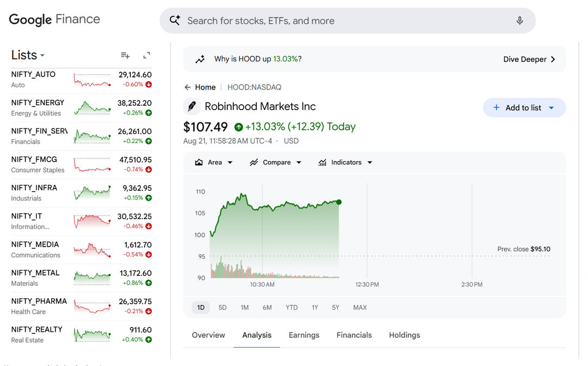Viewport: 588px width, 366px height.
Task: Click the green up-arrow beside +0.26%
Action: click(149, 113)
